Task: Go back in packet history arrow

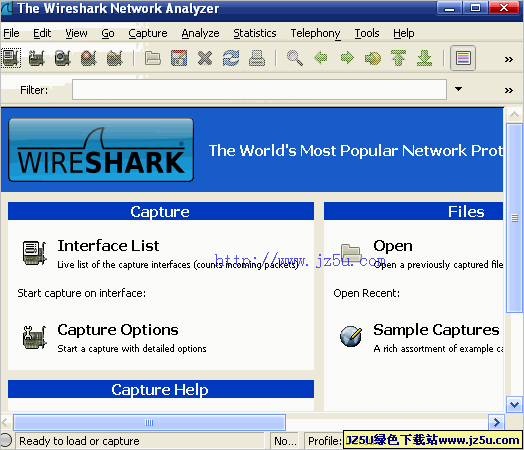Action: point(321,58)
